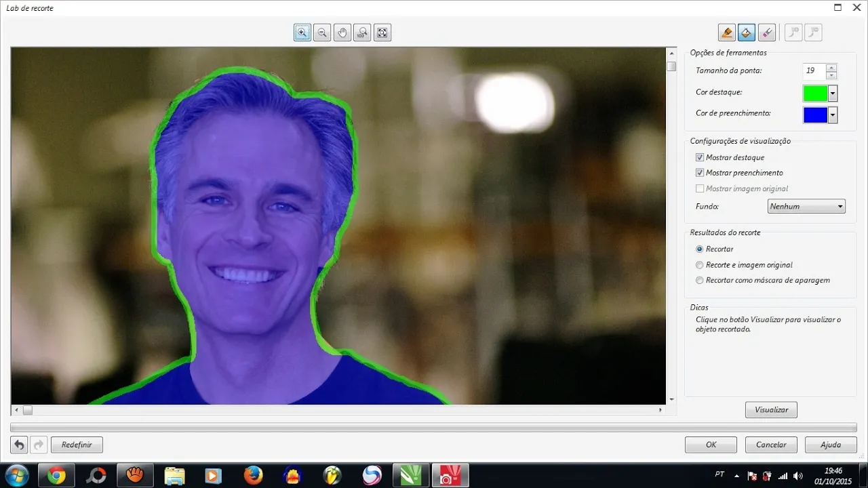Increase Tamanho da ponta with up arrow
Image resolution: width=868 pixels, height=488 pixels.
coord(831,67)
